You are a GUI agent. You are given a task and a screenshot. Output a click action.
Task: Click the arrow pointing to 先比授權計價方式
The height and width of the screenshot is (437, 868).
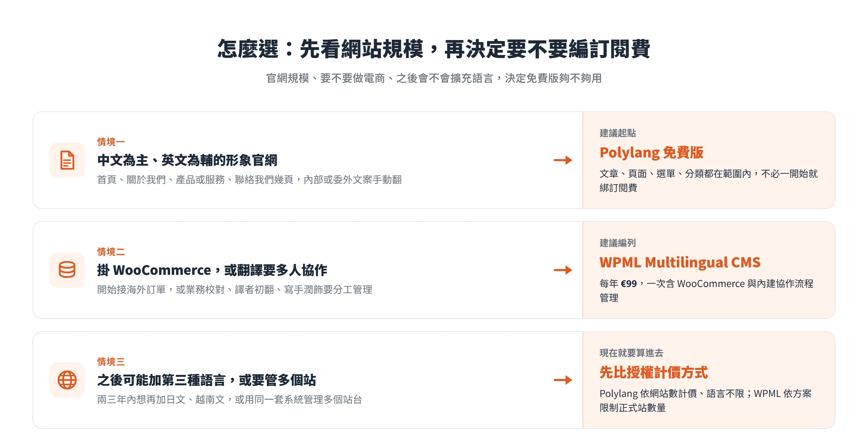[563, 380]
